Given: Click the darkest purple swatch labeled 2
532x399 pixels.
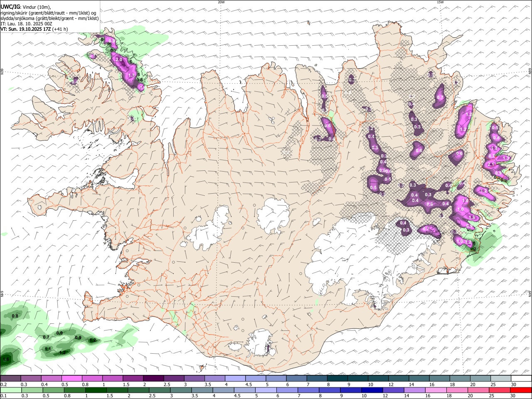Looking at the screenshot, I should pyautogui.click(x=153, y=378).
